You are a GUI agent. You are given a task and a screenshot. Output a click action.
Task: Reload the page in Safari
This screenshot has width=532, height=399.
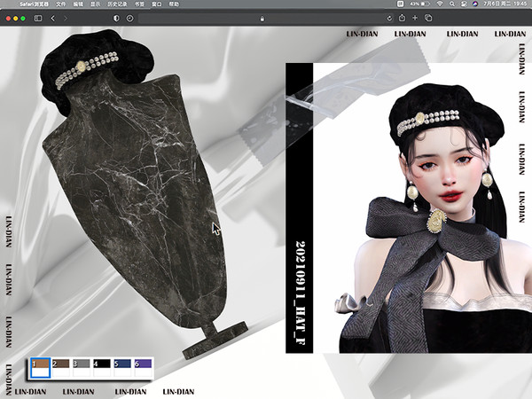389,18
